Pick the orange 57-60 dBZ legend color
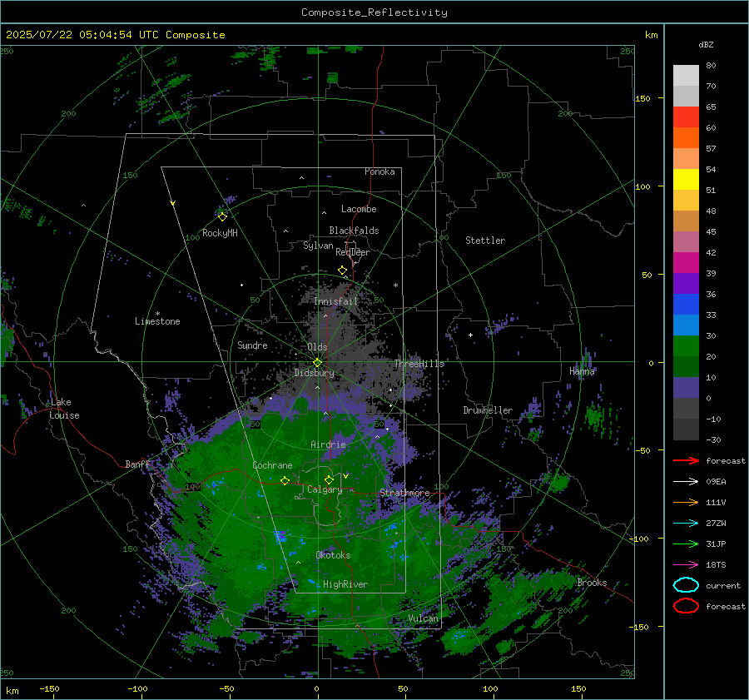Viewport: 749px width, 700px height. pos(686,138)
